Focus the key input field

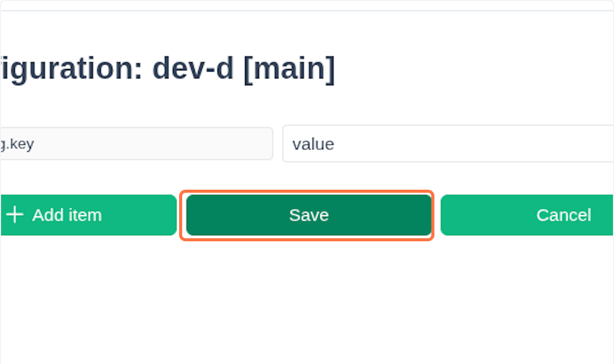click(x=136, y=144)
